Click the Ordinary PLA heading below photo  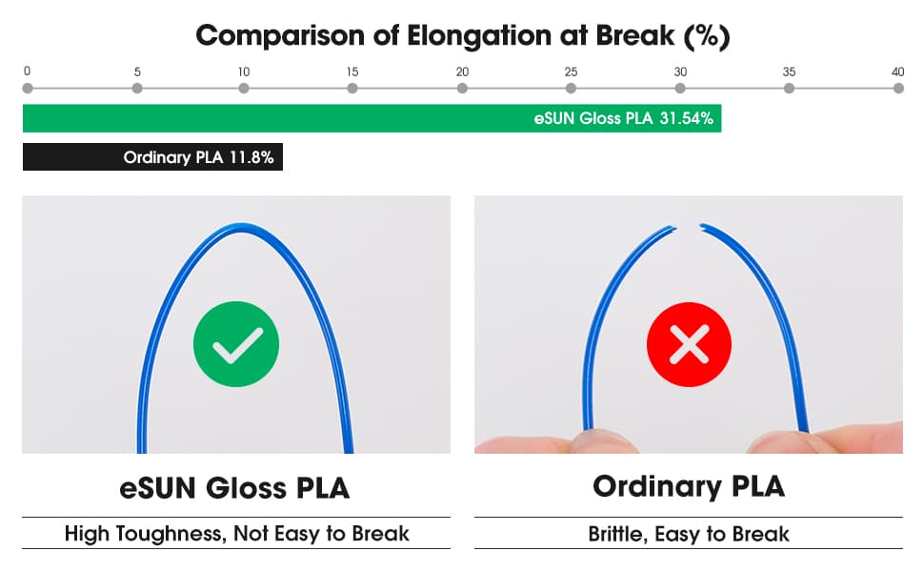click(x=689, y=487)
